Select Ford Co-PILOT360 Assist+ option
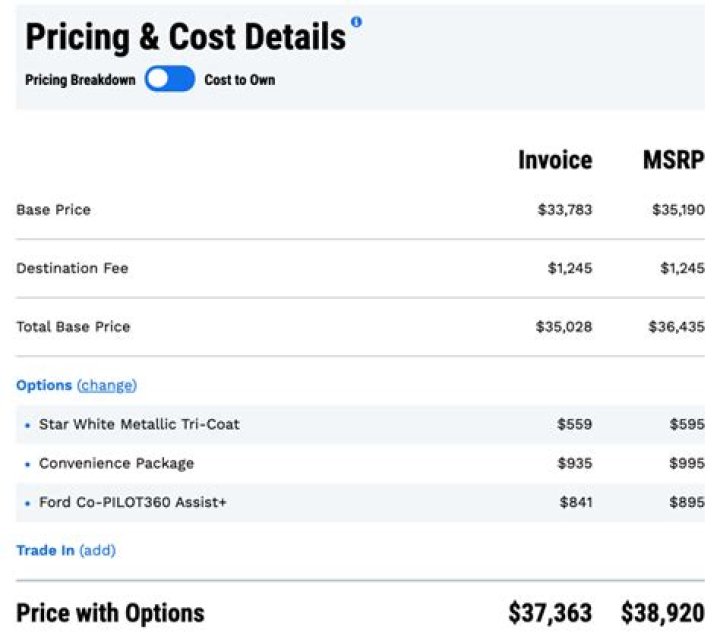The width and height of the screenshot is (720, 639). pyautogui.click(x=133, y=502)
